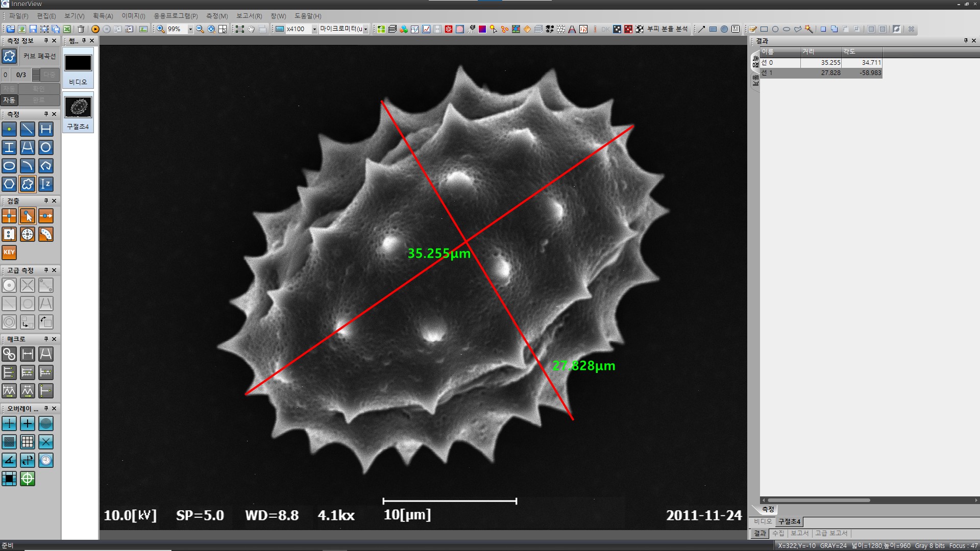Toggle the pin on the 측정 panel
The height and width of the screenshot is (551, 980).
point(46,114)
